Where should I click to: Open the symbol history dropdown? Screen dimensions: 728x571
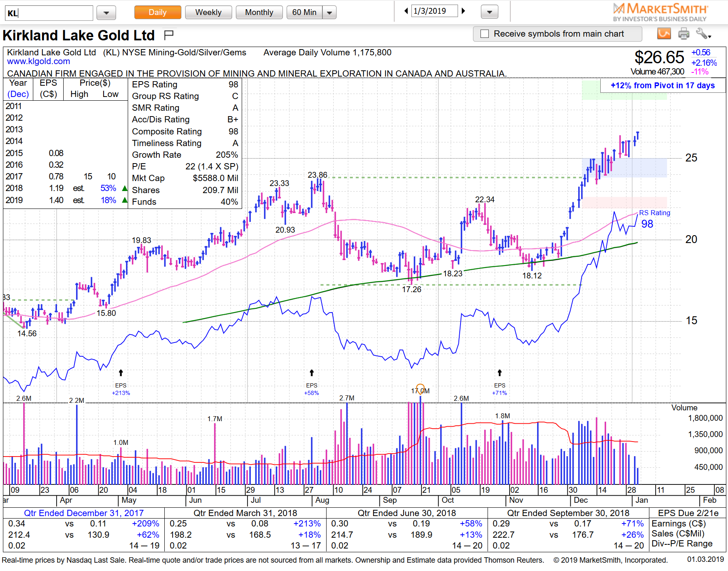point(106,13)
